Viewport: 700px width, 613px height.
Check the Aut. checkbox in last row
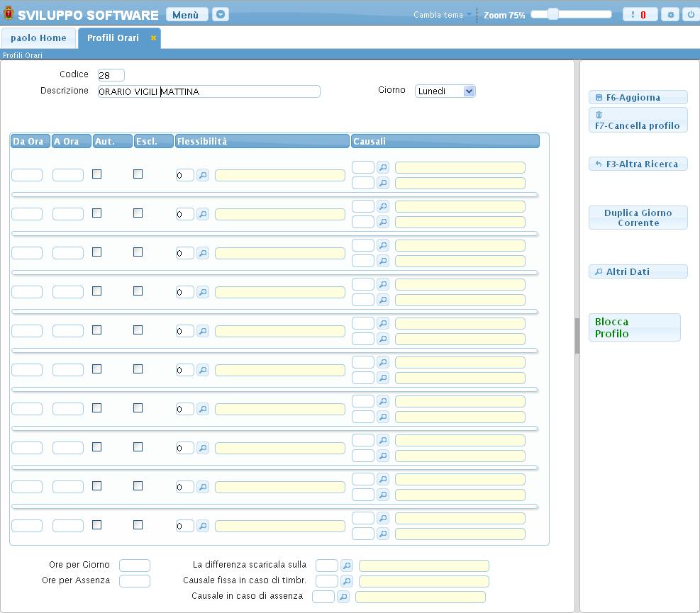pyautogui.click(x=97, y=524)
